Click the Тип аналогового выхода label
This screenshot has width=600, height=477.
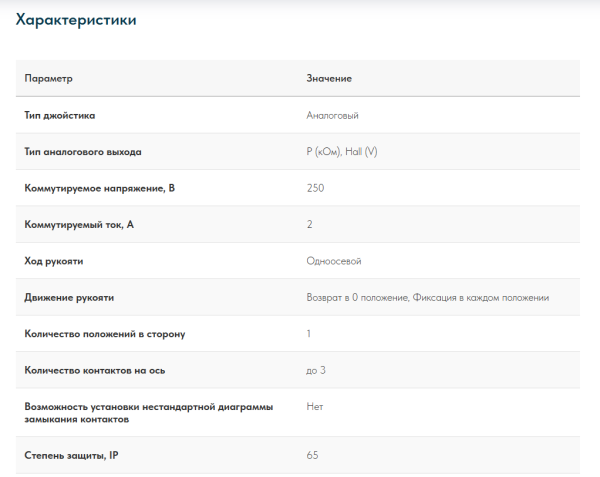83,152
